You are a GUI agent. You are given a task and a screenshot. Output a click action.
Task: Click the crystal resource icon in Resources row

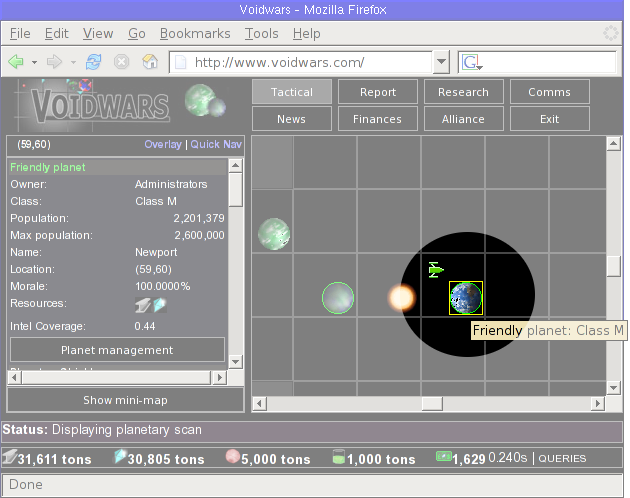tap(160, 305)
